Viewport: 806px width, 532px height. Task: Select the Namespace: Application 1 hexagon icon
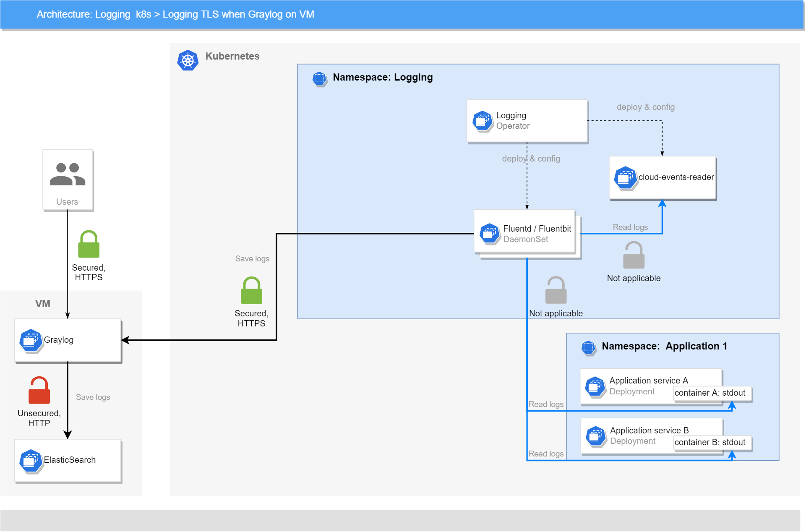588,347
